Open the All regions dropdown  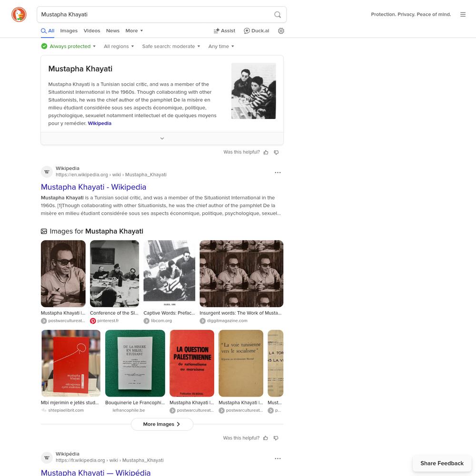[119, 46]
